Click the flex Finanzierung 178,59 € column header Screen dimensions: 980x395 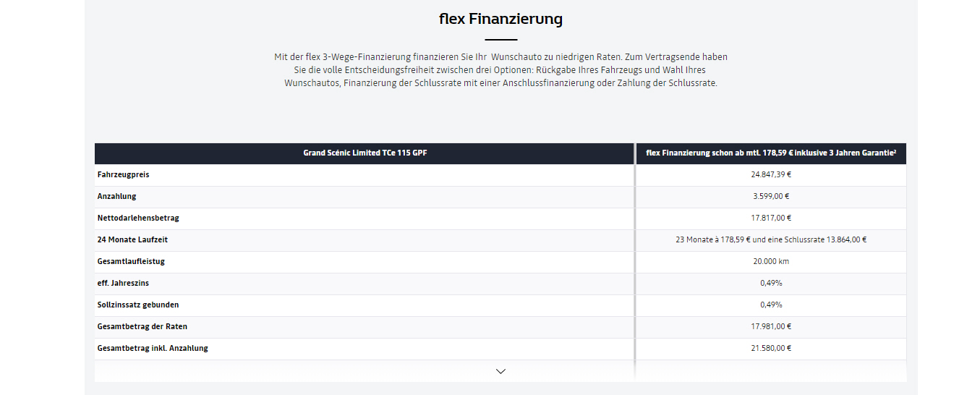(770, 153)
